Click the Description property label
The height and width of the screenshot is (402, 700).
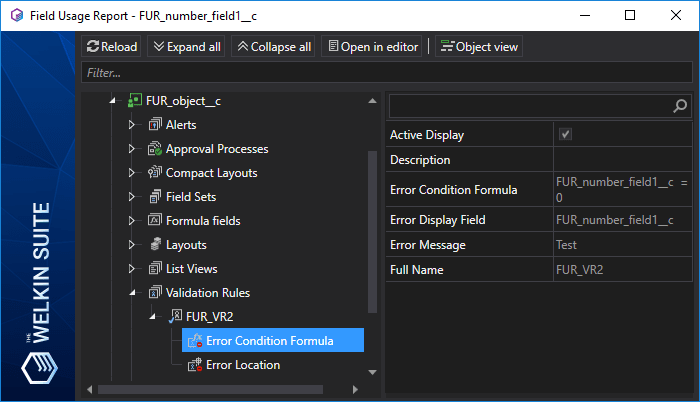coord(420,160)
